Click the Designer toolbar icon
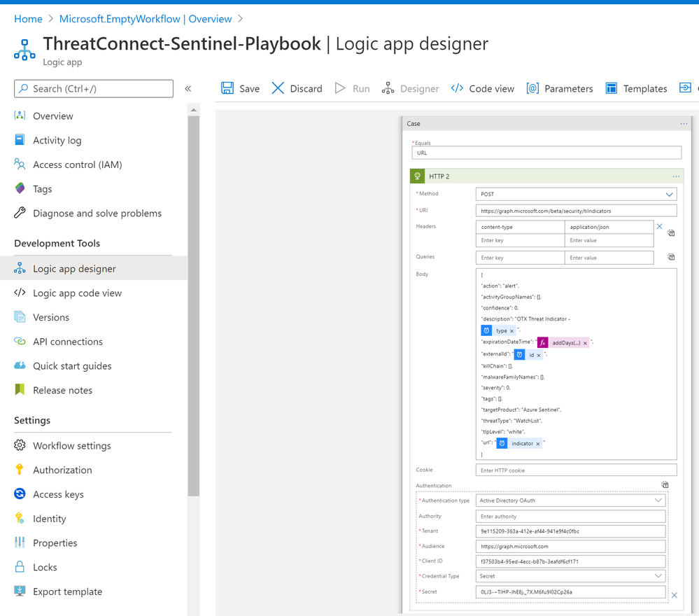The image size is (699, 616). [x=388, y=88]
